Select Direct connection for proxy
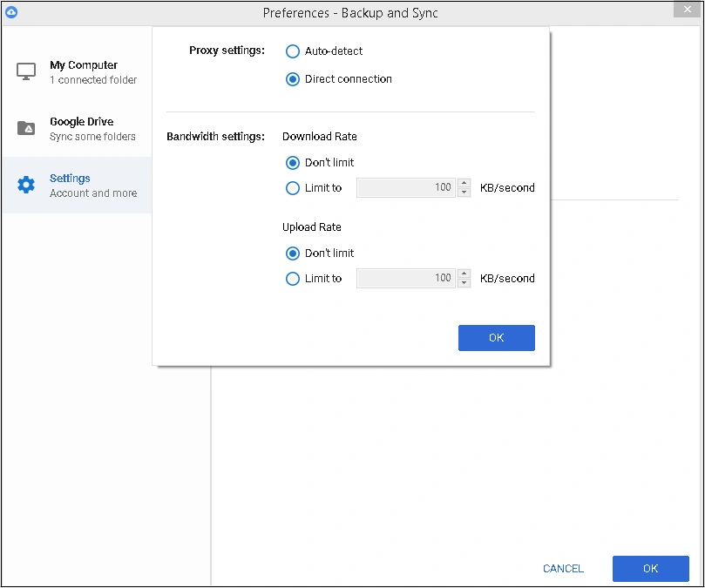The image size is (705, 588). [292, 79]
